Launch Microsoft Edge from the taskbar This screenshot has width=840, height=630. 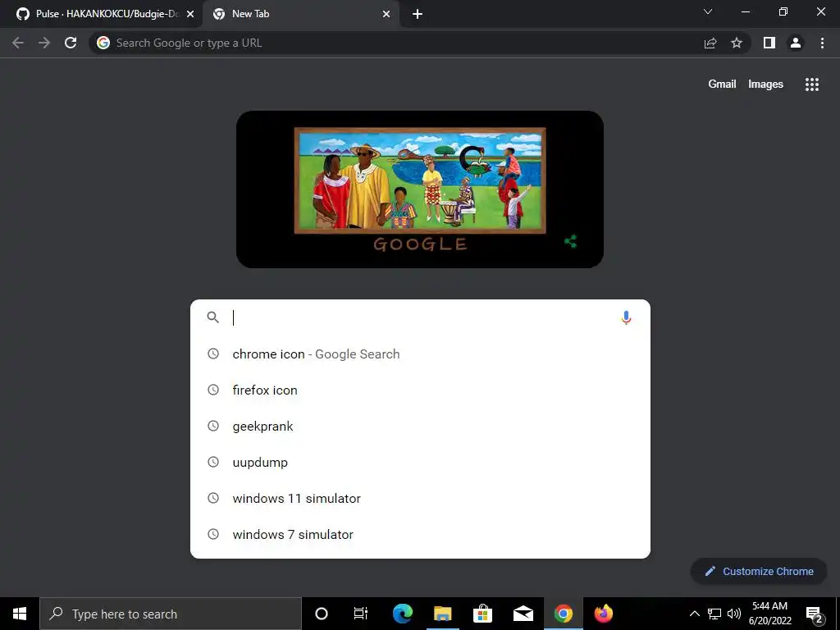[402, 614]
